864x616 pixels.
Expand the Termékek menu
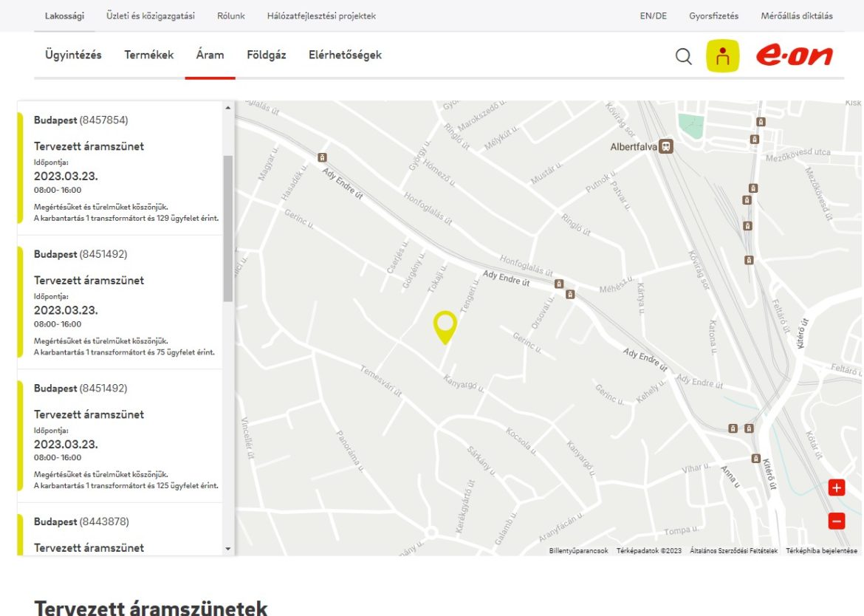pos(148,55)
